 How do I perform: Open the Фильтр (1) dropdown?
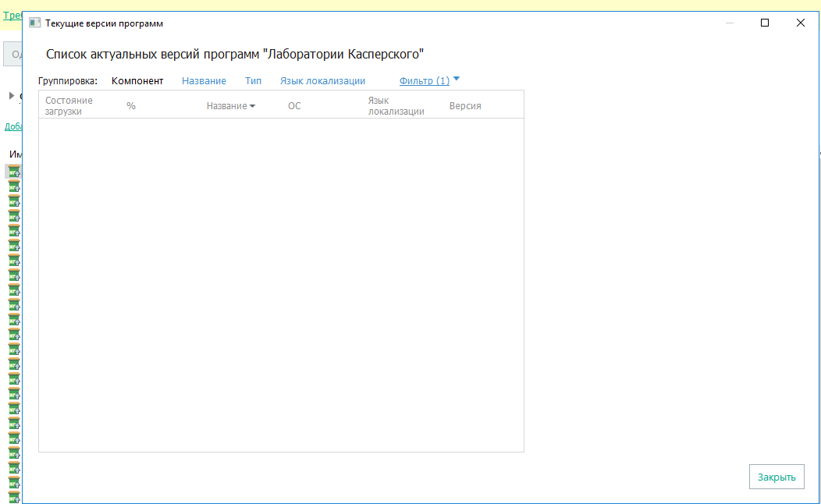429,80
